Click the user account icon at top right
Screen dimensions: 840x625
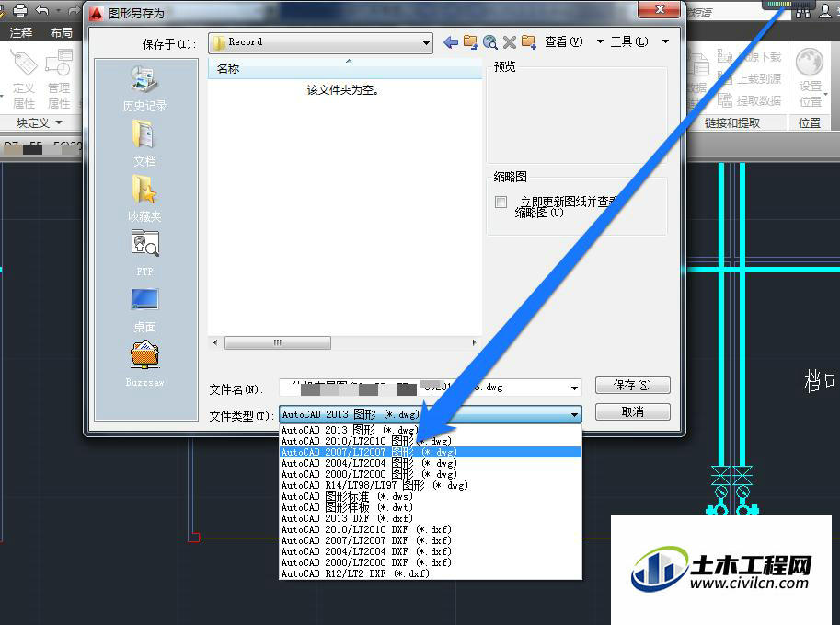pyautogui.click(x=825, y=11)
